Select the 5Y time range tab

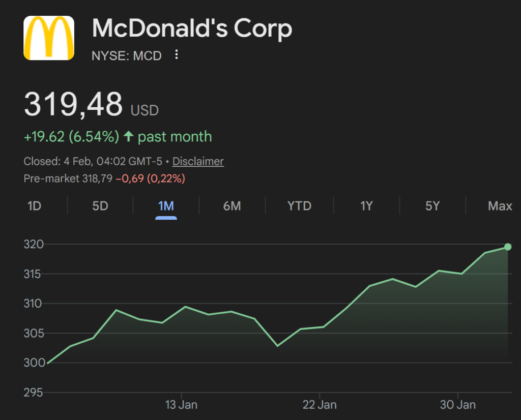click(433, 206)
